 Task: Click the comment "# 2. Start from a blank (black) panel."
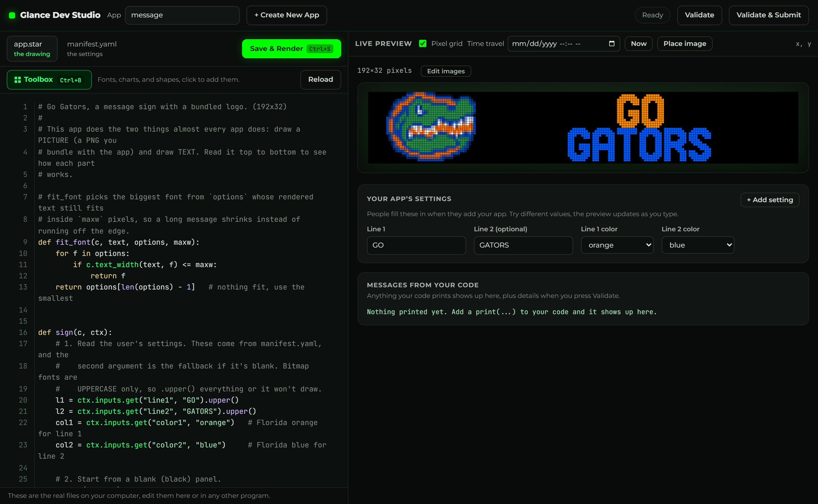[138, 479]
